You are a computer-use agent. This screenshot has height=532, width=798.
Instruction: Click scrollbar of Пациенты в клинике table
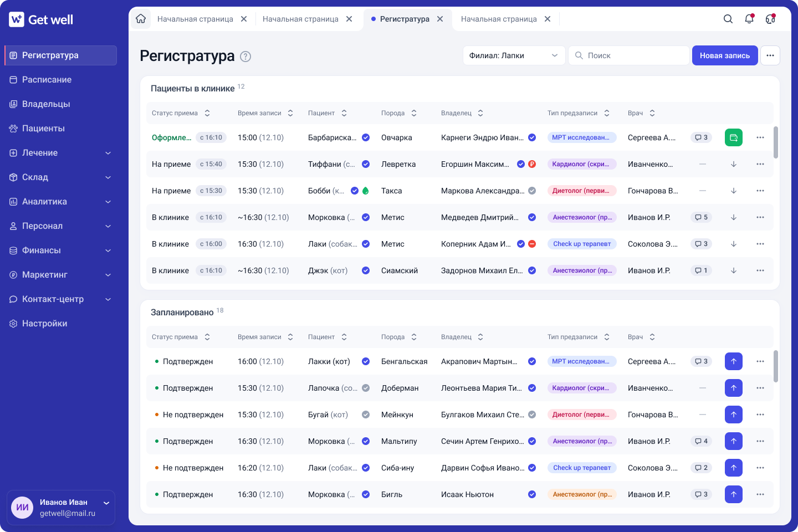776,142
